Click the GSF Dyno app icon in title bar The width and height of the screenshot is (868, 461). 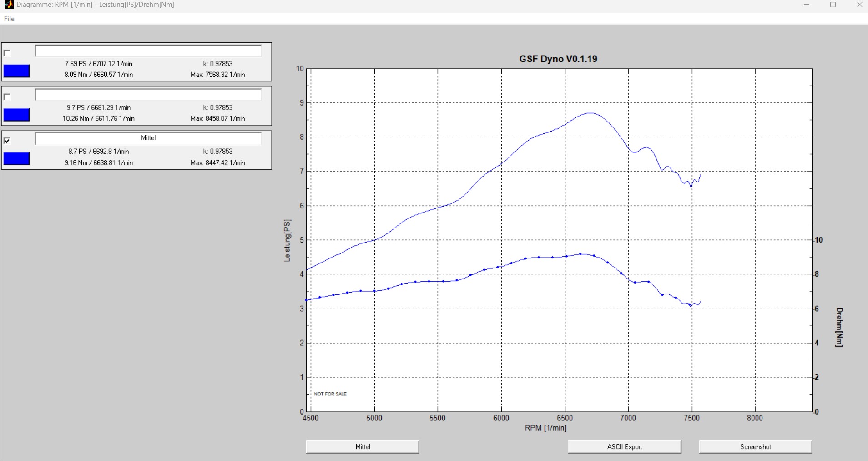click(8, 5)
